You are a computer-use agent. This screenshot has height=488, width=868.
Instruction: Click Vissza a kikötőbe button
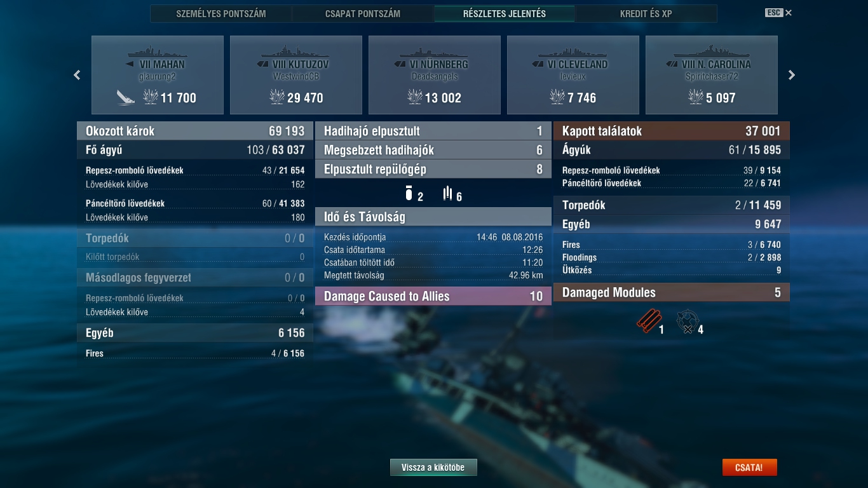tap(433, 468)
